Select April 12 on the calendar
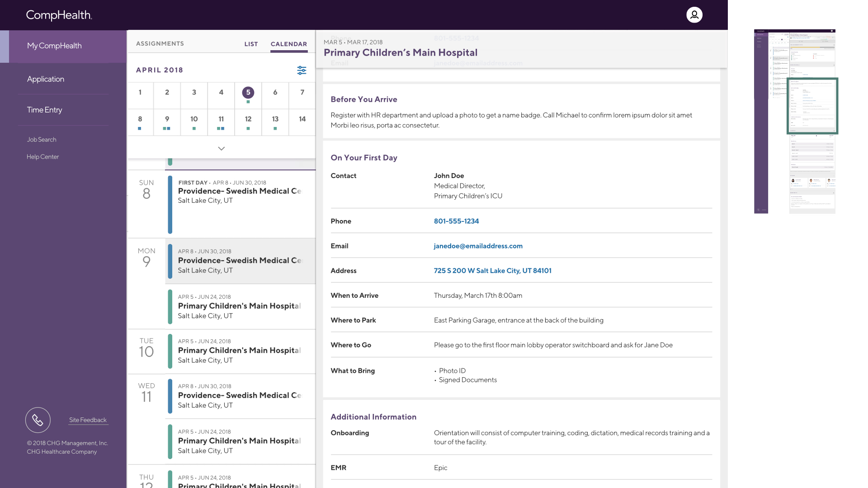This screenshot has height=488, width=868. (x=248, y=122)
